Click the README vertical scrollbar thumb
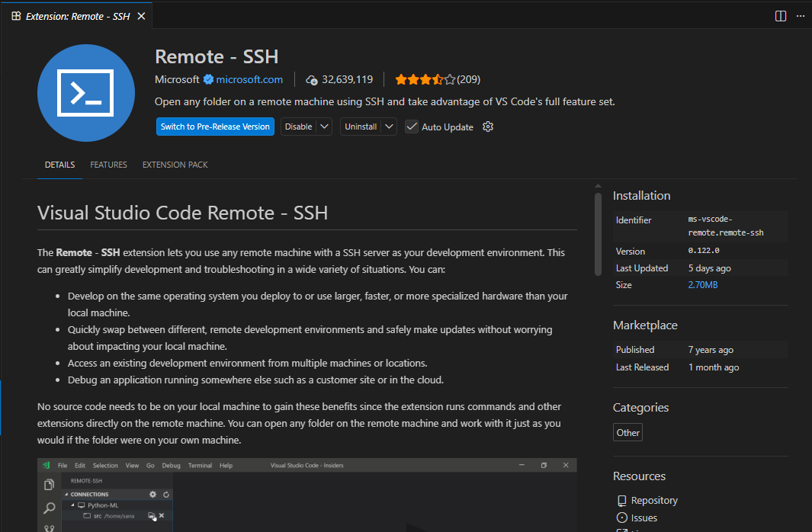Screen dimensions: 812x532 click(x=598, y=234)
